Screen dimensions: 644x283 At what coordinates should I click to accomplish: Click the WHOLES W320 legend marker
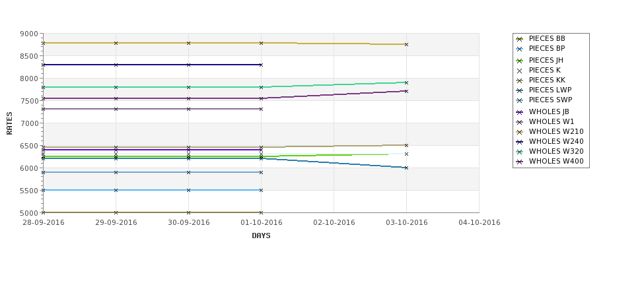[520, 152]
